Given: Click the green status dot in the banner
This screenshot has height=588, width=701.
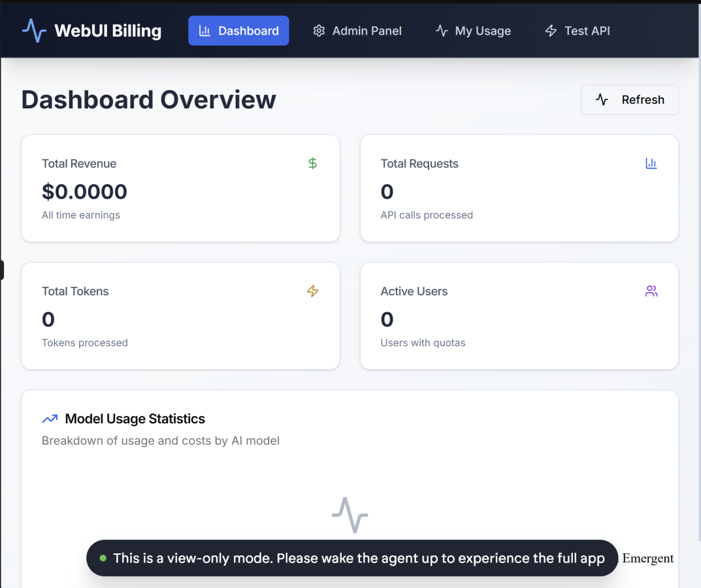Looking at the screenshot, I should [103, 558].
